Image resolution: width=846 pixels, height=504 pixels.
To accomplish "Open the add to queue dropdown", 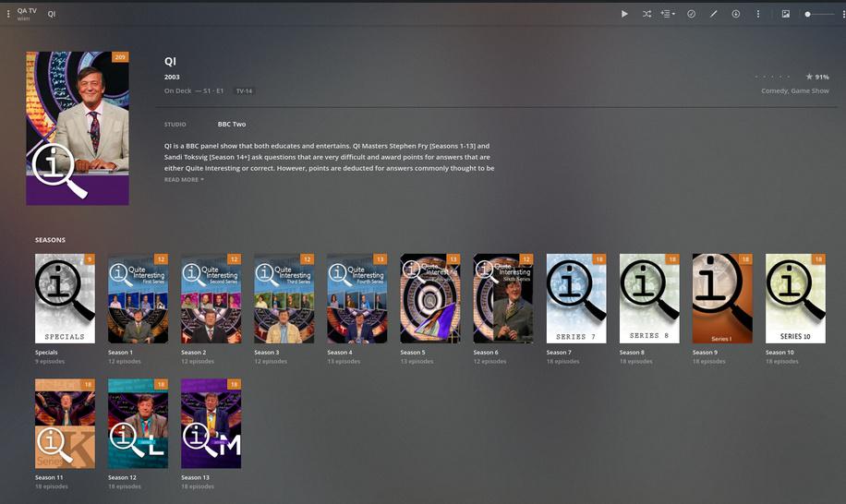I will pyautogui.click(x=668, y=14).
